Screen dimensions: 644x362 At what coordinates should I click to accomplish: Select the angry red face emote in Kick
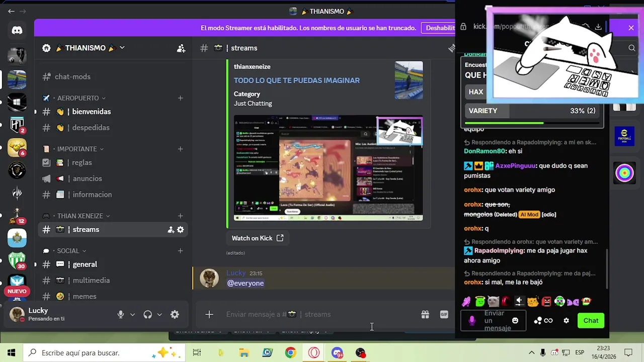tap(546, 302)
